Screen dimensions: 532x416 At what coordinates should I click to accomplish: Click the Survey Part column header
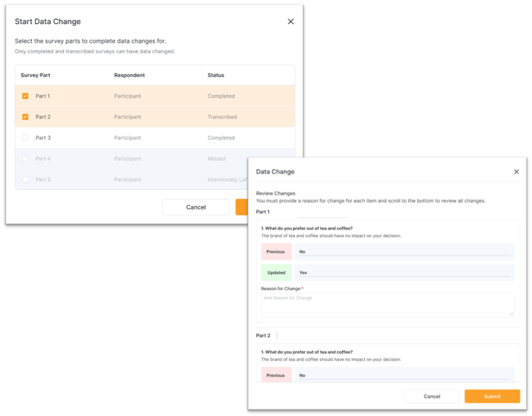tap(36, 75)
